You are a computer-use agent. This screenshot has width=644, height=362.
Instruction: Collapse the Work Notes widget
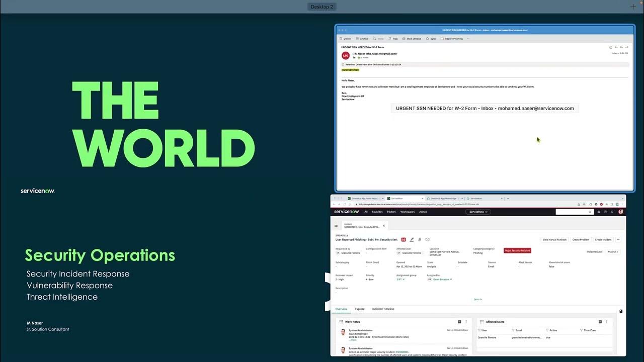(x=459, y=322)
